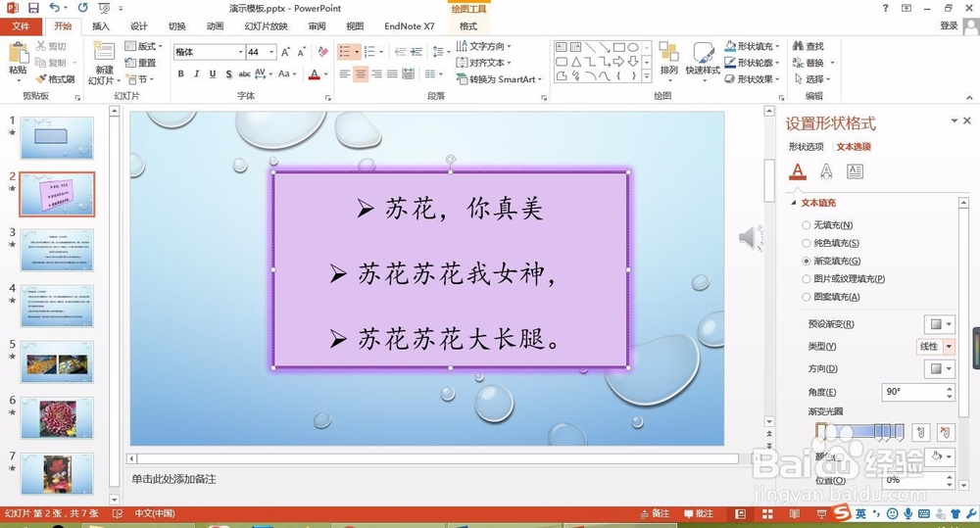Click Reset (重置) slide button
Screen dimensions: 980x528
[x=140, y=63]
